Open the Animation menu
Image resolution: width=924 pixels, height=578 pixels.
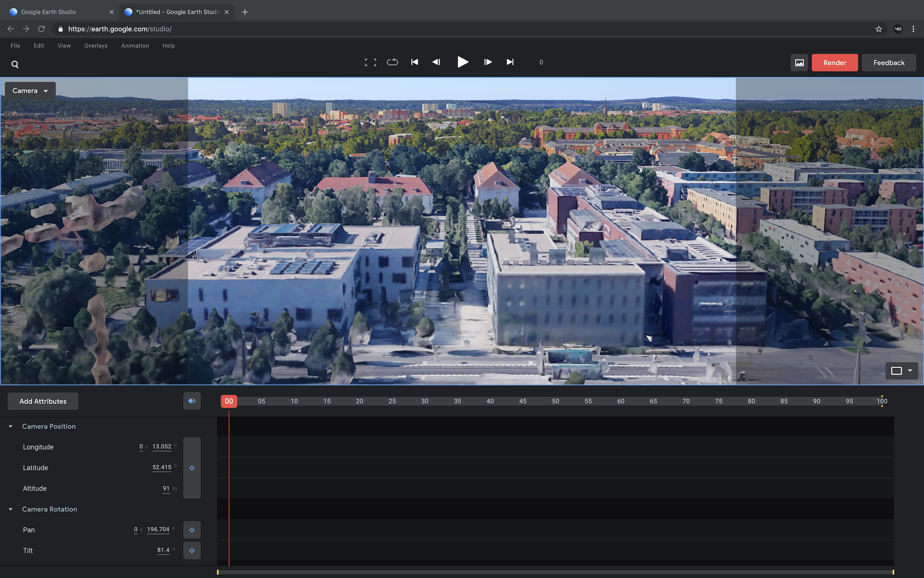(135, 46)
